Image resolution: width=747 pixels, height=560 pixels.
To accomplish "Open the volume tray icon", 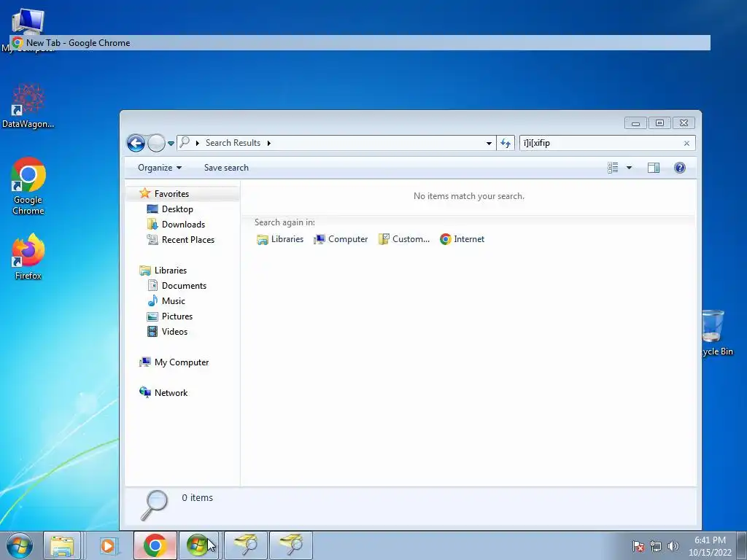I will click(x=673, y=547).
